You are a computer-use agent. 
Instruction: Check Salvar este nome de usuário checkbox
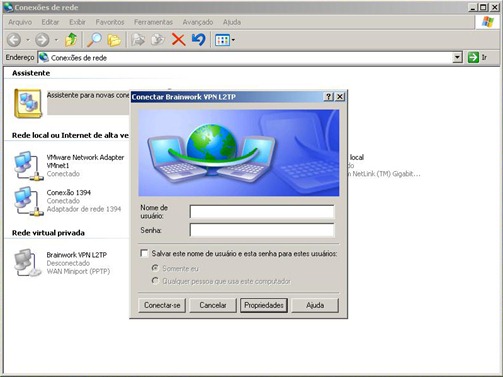[x=144, y=253]
